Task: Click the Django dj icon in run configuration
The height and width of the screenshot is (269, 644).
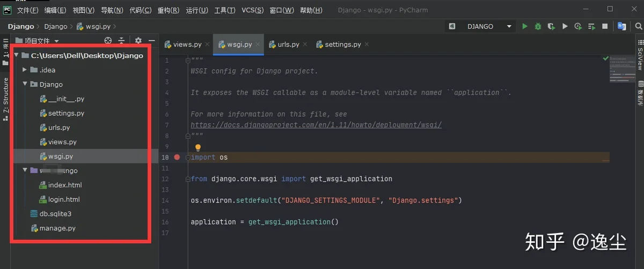Action: (452, 26)
